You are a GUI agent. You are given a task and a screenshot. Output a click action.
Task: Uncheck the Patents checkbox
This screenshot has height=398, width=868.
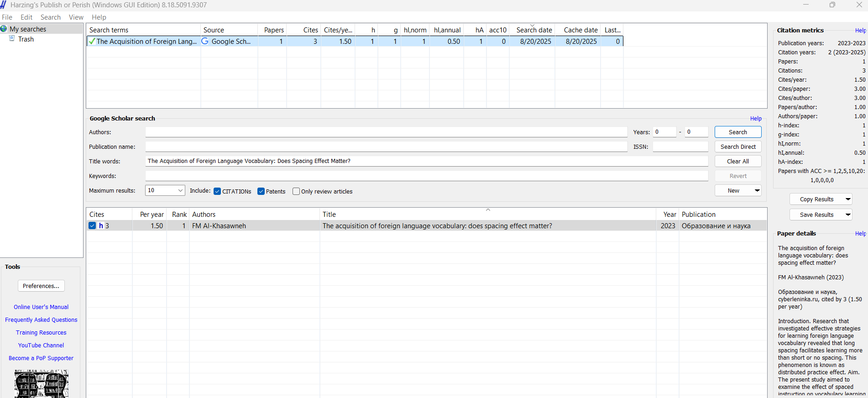coord(261,191)
